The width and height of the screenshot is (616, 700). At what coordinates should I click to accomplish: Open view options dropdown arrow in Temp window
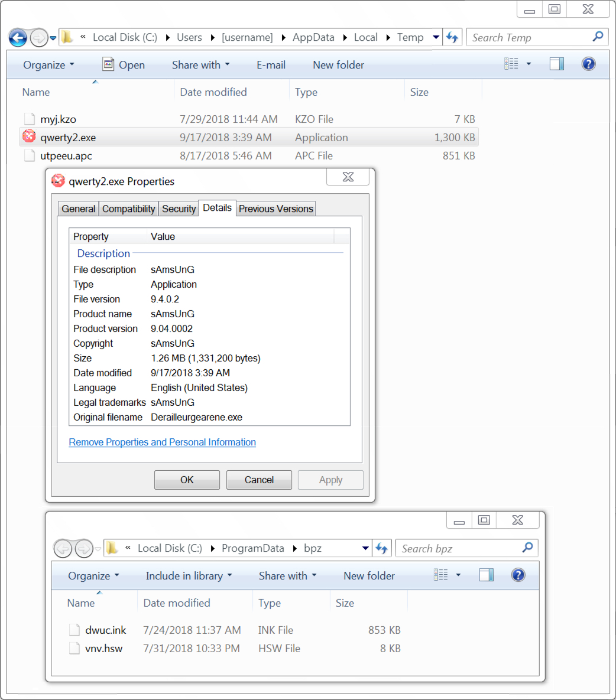529,64
